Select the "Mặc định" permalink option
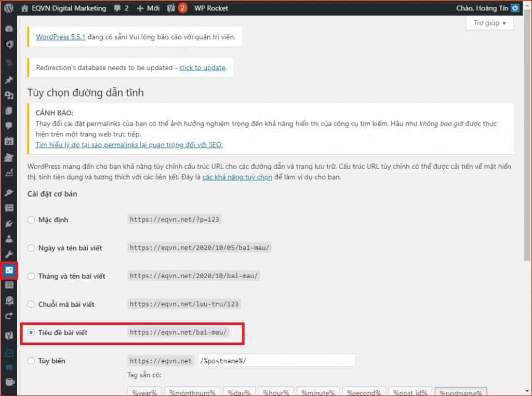This screenshot has height=396, width=532. (31, 220)
